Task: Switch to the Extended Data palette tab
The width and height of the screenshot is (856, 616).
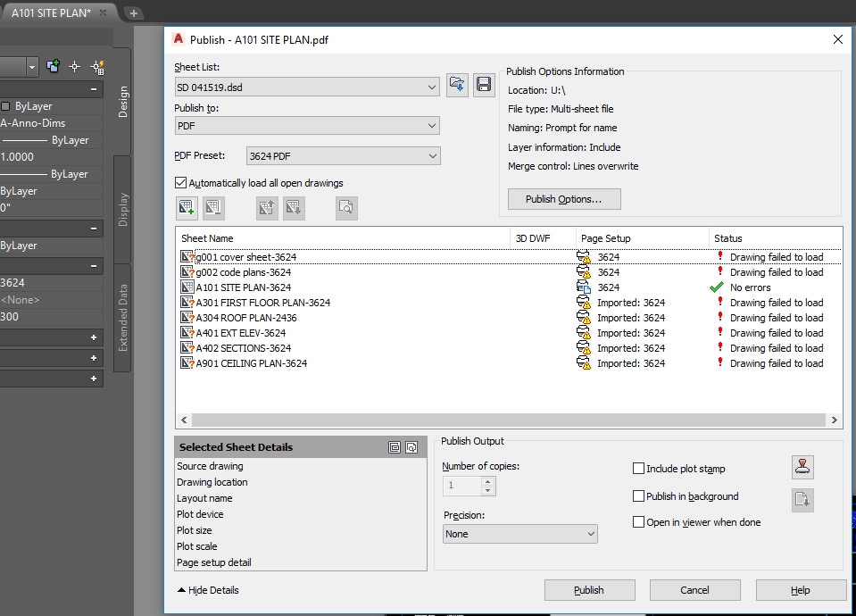Action: tap(123, 312)
